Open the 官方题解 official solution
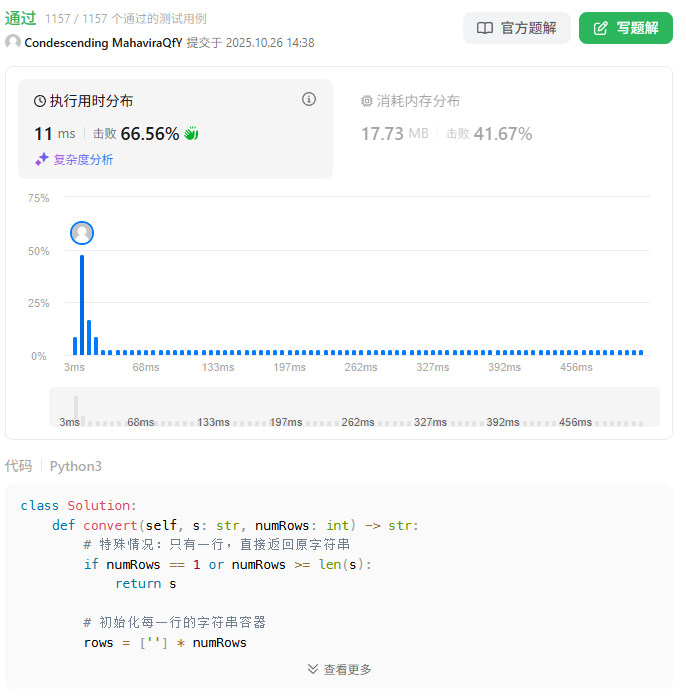Image resolution: width=686 pixels, height=696 pixels. (x=516, y=28)
